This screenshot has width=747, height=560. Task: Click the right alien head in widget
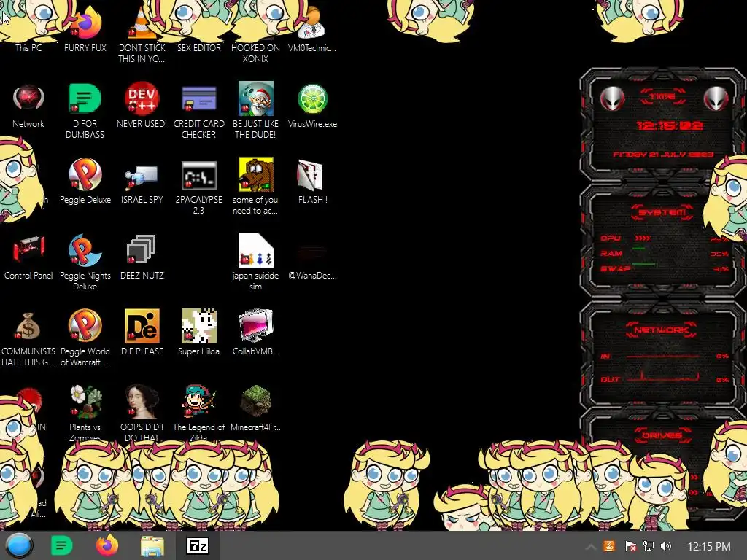tap(716, 98)
